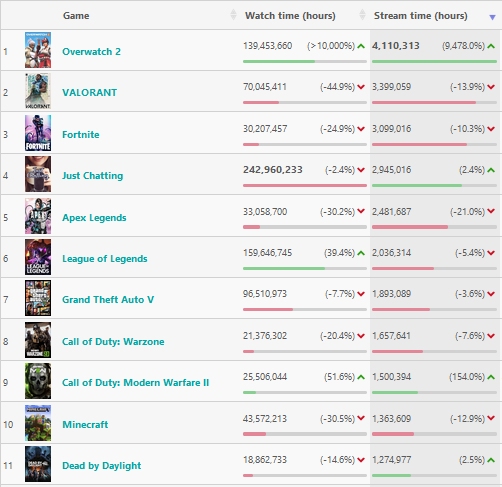Screen dimensions: 502x487
Task: Click the Call of Duty: Warzone thumbnail
Action: tap(38, 340)
